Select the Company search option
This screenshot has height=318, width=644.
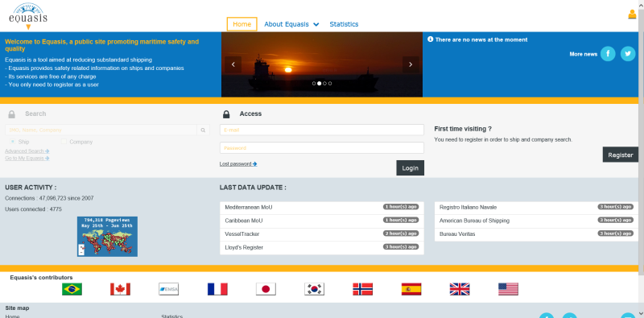(64, 142)
